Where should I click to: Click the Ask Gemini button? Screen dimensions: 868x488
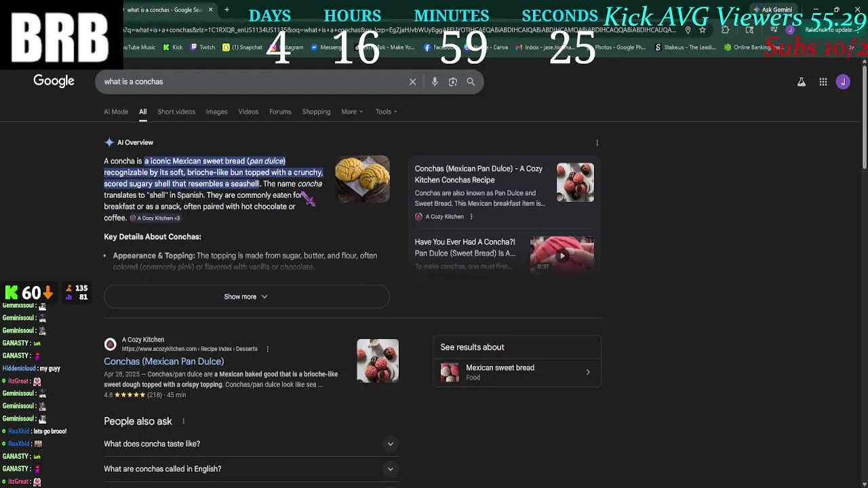[x=772, y=9]
